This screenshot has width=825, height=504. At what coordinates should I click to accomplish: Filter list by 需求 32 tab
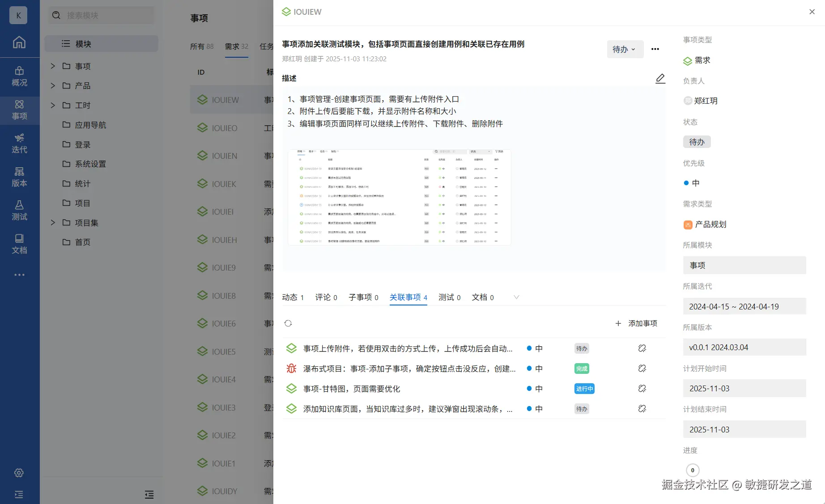pos(236,46)
